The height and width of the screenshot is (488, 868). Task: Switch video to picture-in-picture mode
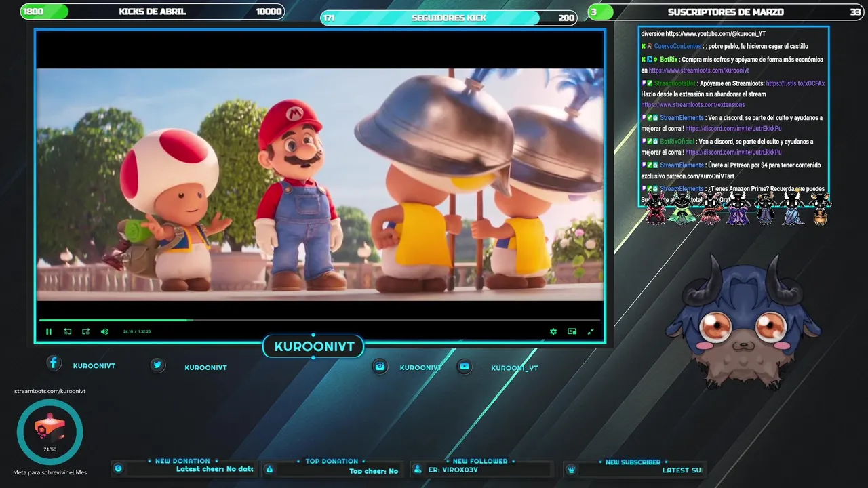572,331
